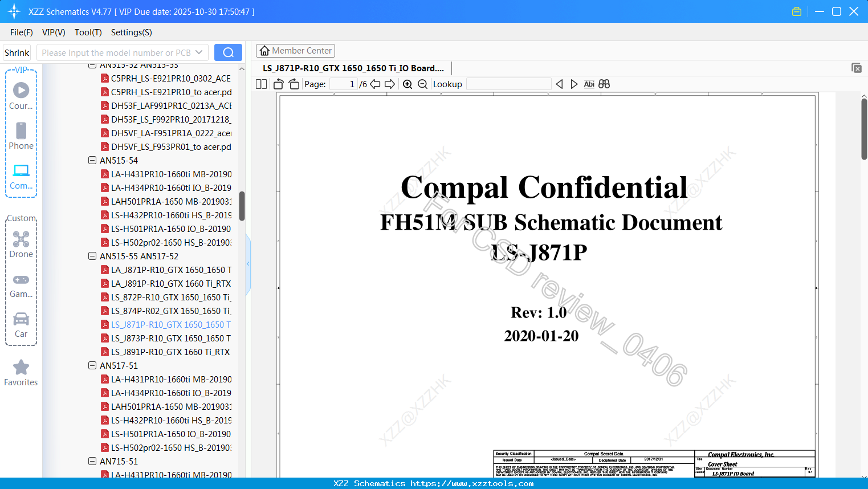The image size is (868, 489).
Task: Collapse the file tree panel handle
Action: 248,263
